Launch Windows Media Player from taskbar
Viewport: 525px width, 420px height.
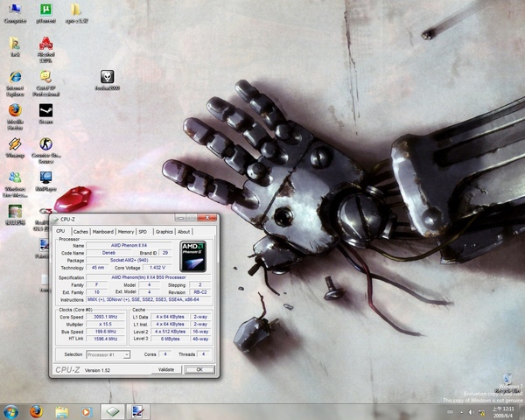point(87,411)
